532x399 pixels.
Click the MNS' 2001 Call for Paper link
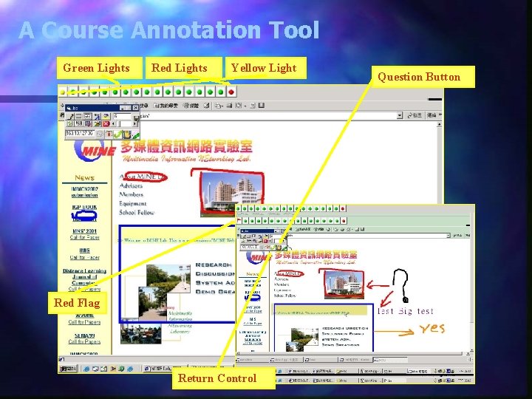click(x=84, y=234)
